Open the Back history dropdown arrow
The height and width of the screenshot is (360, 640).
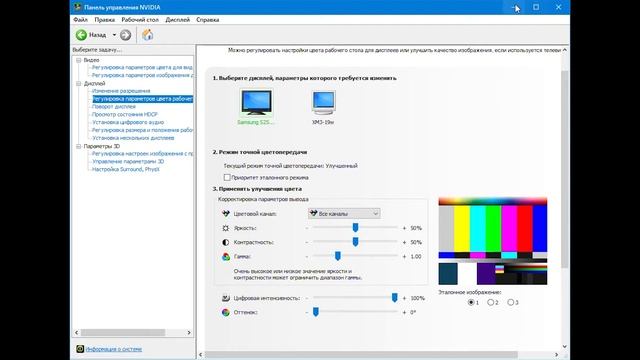(114, 35)
